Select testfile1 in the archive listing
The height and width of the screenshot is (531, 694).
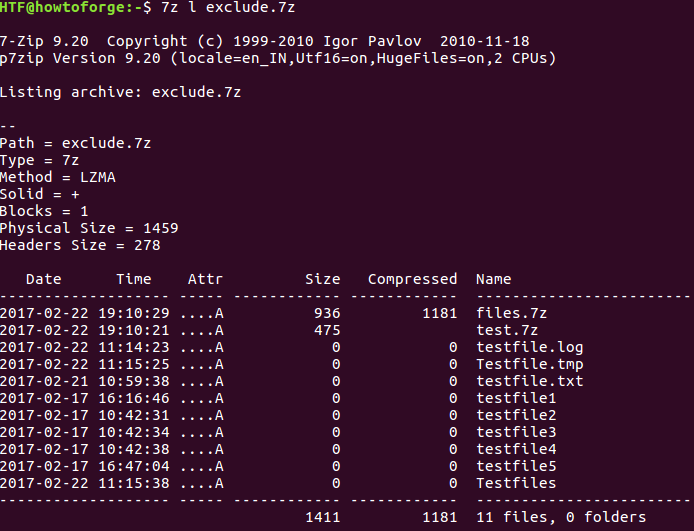click(517, 398)
